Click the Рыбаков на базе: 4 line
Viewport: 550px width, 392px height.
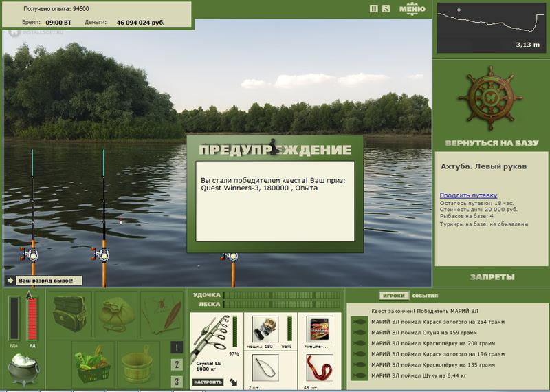(467, 216)
